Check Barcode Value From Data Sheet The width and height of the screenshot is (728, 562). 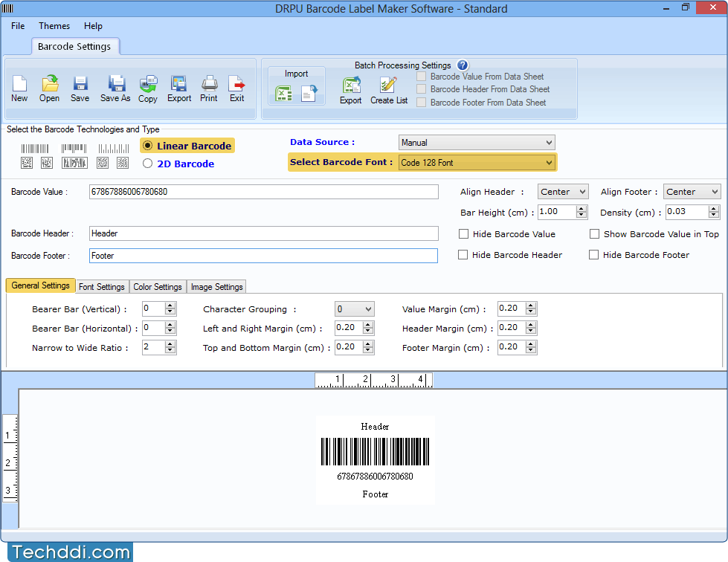(x=421, y=76)
